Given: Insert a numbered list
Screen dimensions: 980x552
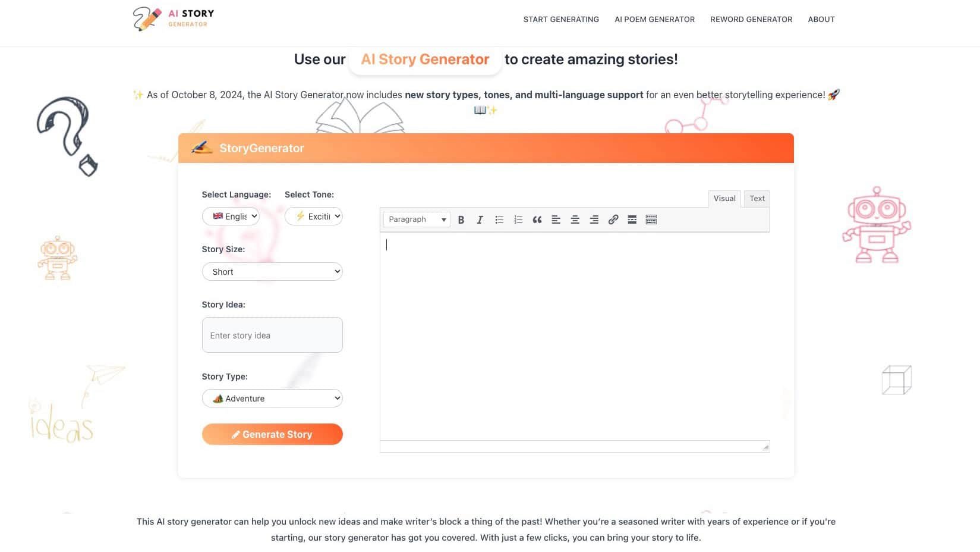Looking at the screenshot, I should 518,219.
